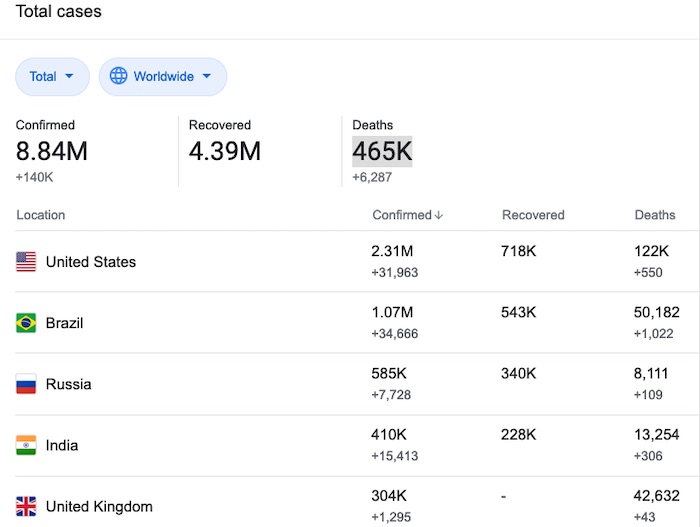Image resolution: width=700 pixels, height=527 pixels.
Task: Sort by the Recovered column header
Action: [x=533, y=215]
